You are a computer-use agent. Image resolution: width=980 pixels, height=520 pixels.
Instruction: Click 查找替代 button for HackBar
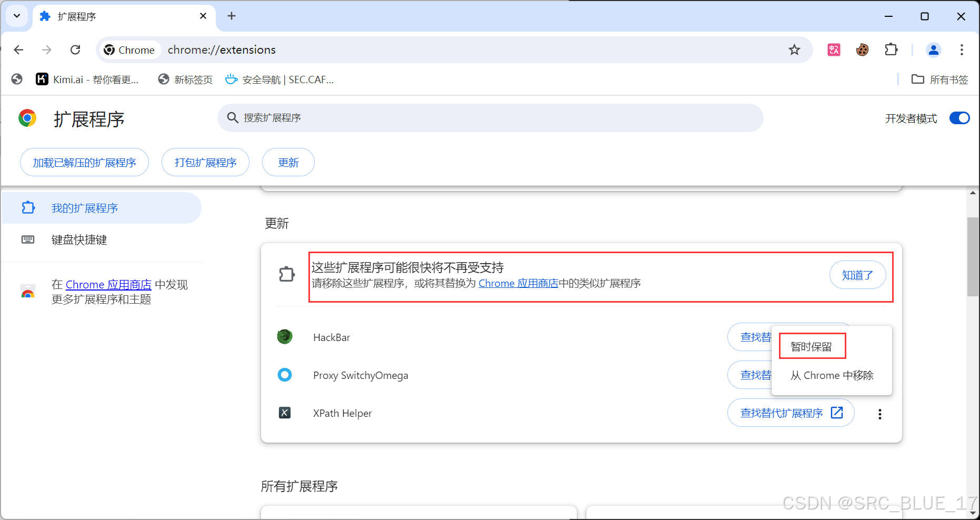click(x=750, y=337)
